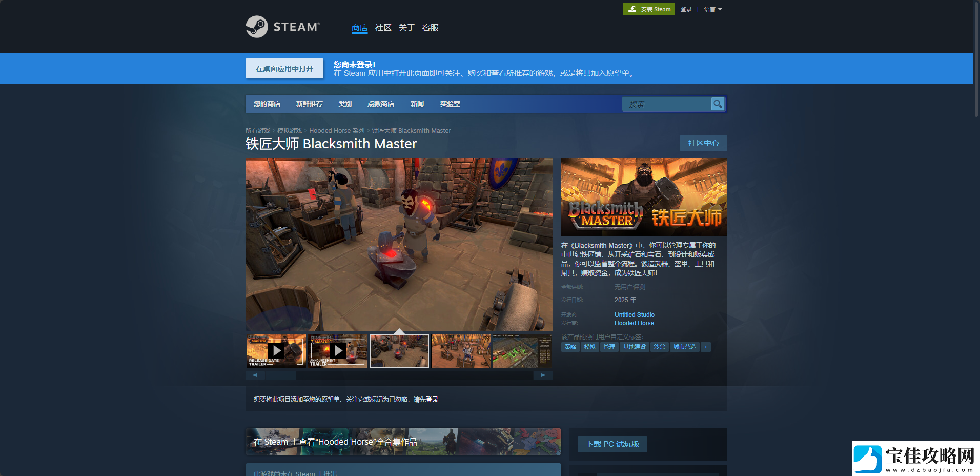Click 下载 PC 试玩版 demo button
Screen dimensions: 980x476
(612, 444)
